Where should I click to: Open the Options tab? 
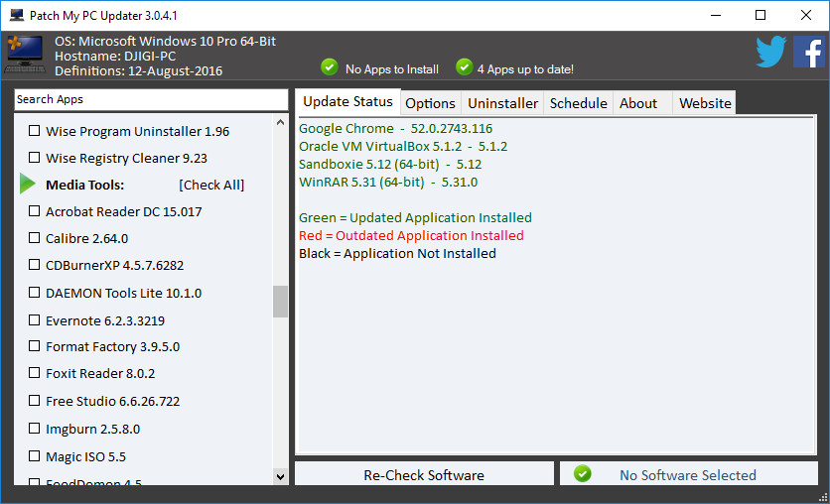click(x=430, y=103)
